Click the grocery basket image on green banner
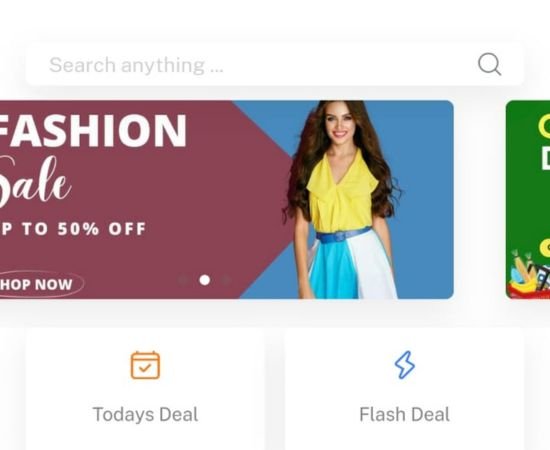550x450 pixels. 530,274
